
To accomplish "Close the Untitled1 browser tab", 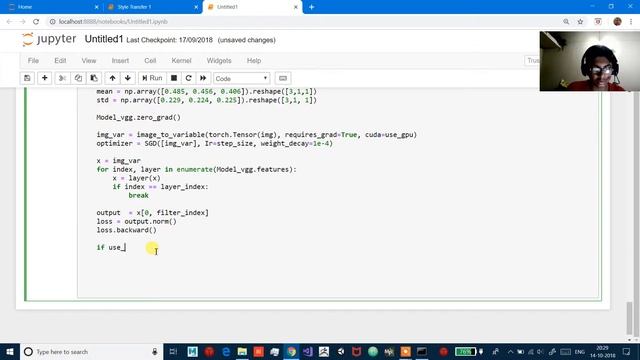I will (x=296, y=7).
